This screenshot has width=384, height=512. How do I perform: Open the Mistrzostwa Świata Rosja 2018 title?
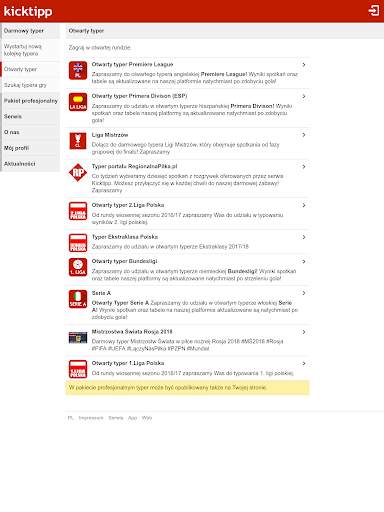[x=132, y=332]
